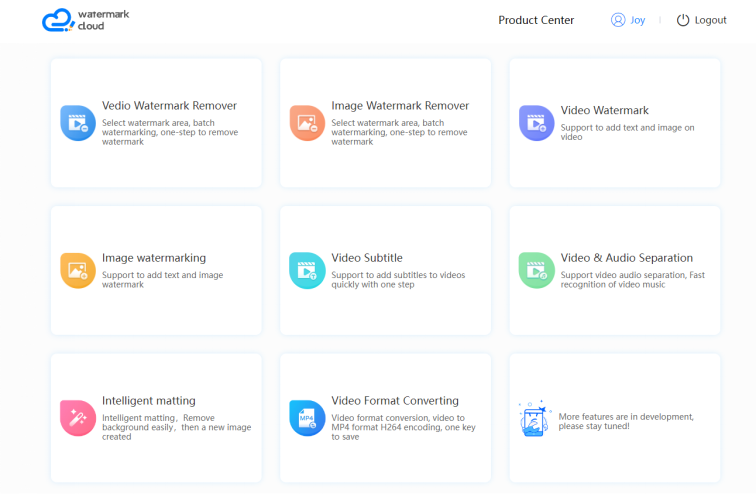The height and width of the screenshot is (497, 756).
Task: Click the purple Video Watermark icon
Action: [537, 123]
